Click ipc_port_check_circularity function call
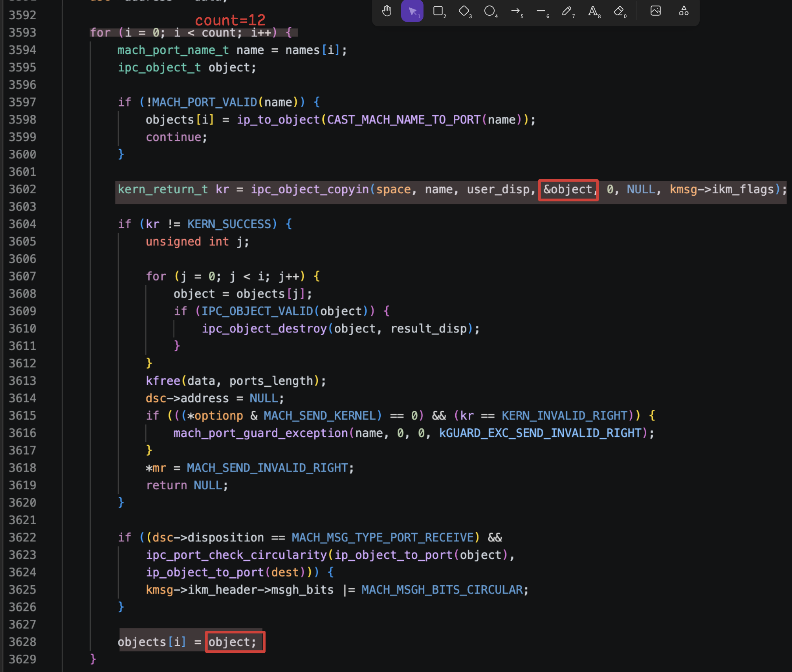 [236, 555]
